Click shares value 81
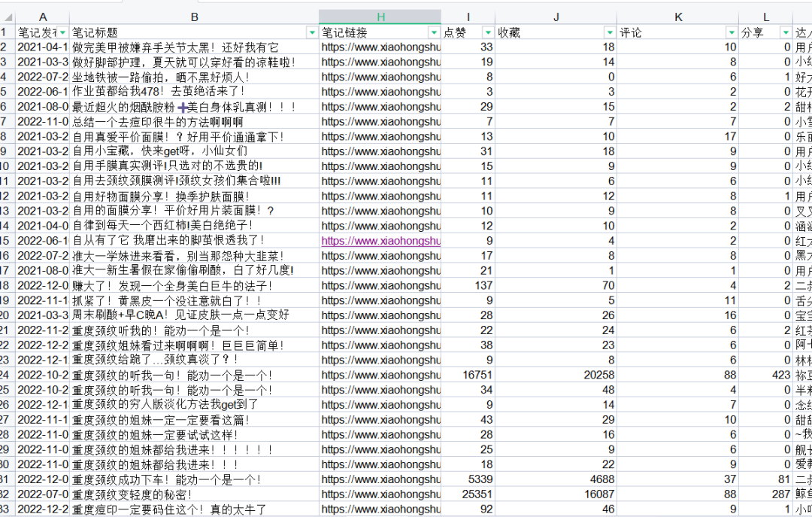Screen dimensions: 812x517 pyautogui.click(x=766, y=479)
